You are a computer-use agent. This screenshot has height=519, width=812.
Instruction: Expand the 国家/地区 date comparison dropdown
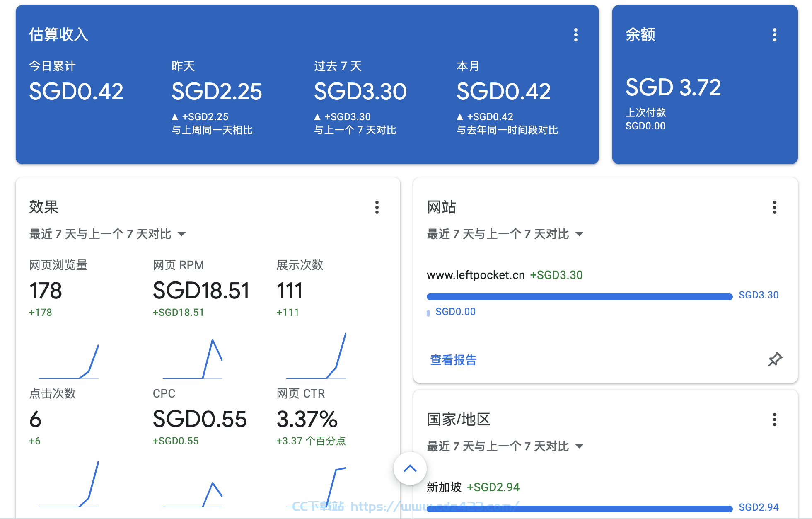tap(505, 446)
